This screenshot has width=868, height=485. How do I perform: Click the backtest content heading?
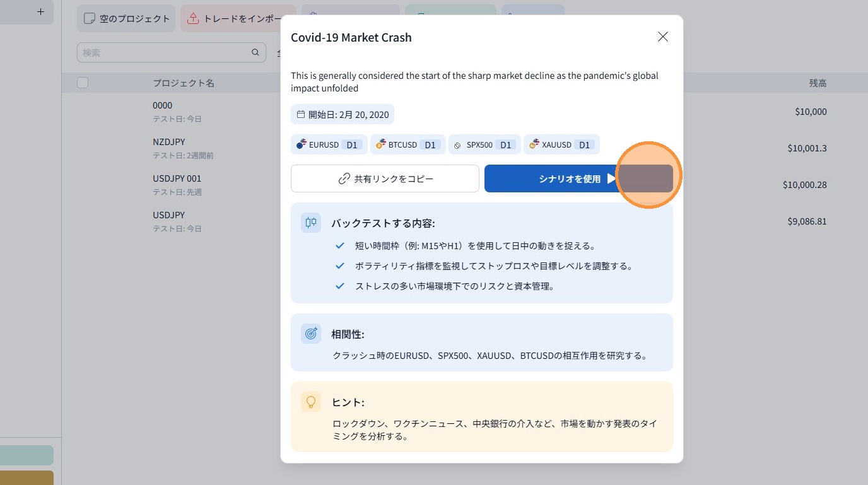coord(383,223)
